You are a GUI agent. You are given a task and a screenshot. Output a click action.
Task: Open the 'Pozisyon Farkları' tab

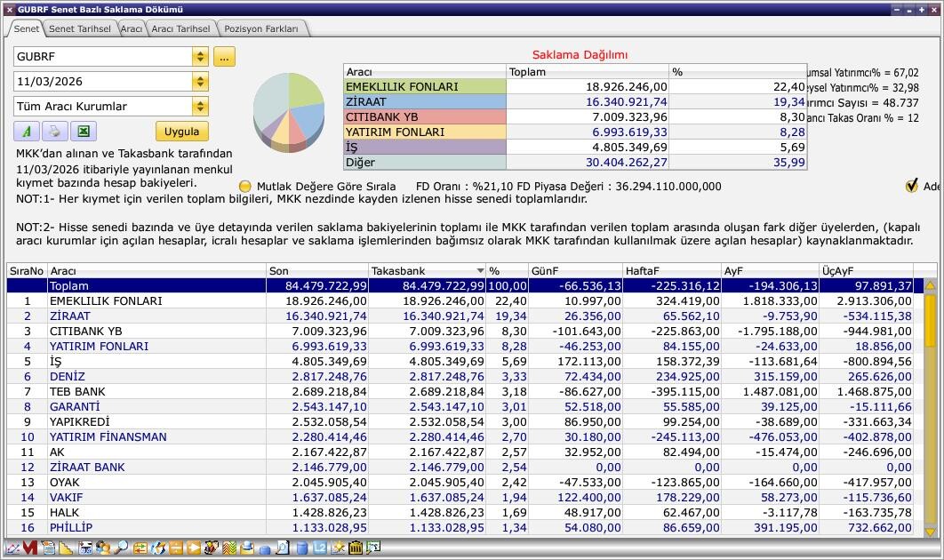261,28
